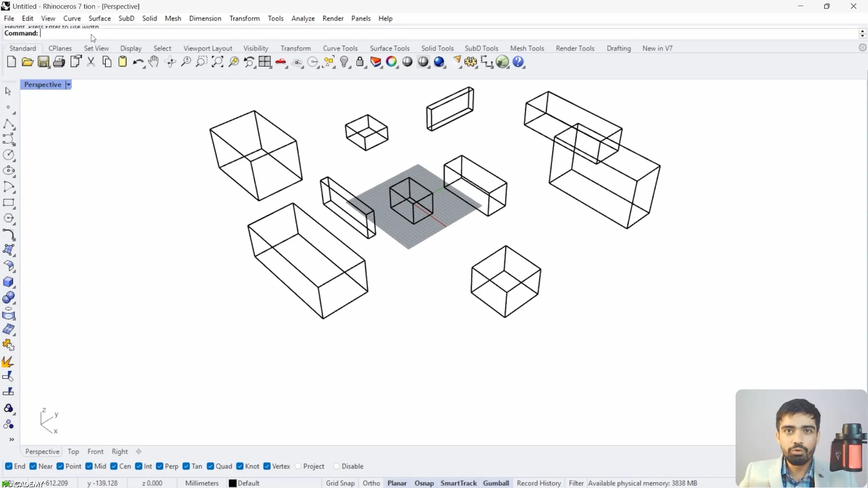Screen dimensions: 868x488
Task: Expand more sidebar tools chevron
Action: coord(11,439)
